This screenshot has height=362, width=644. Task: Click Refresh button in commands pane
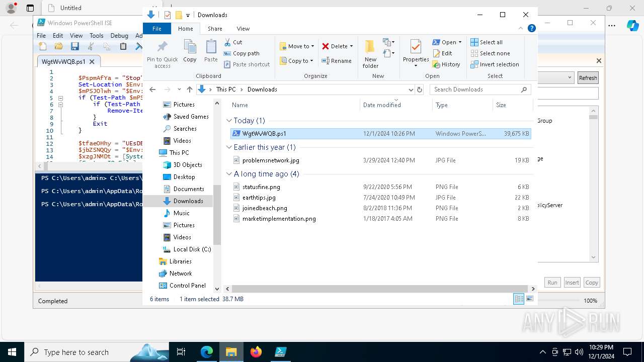pyautogui.click(x=588, y=78)
